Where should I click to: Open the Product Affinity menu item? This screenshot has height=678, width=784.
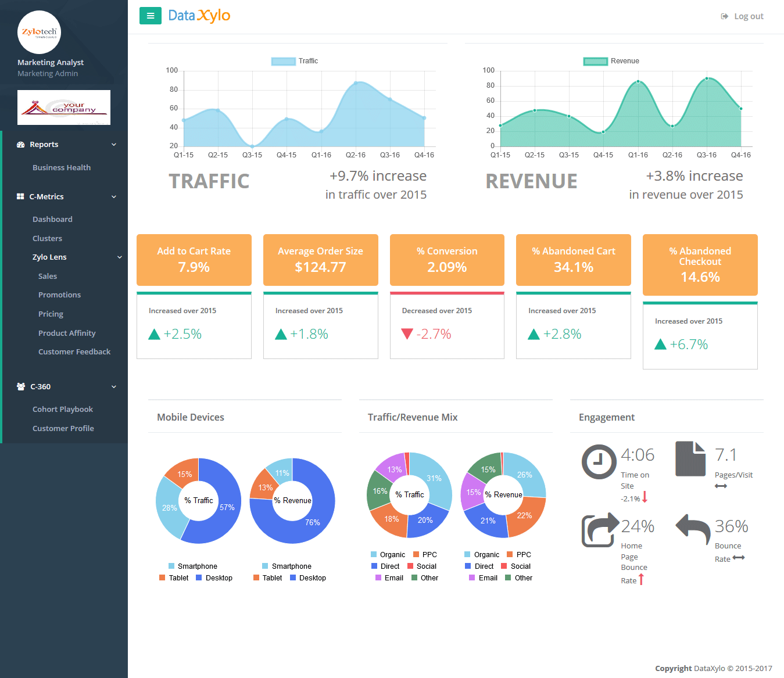(x=67, y=333)
